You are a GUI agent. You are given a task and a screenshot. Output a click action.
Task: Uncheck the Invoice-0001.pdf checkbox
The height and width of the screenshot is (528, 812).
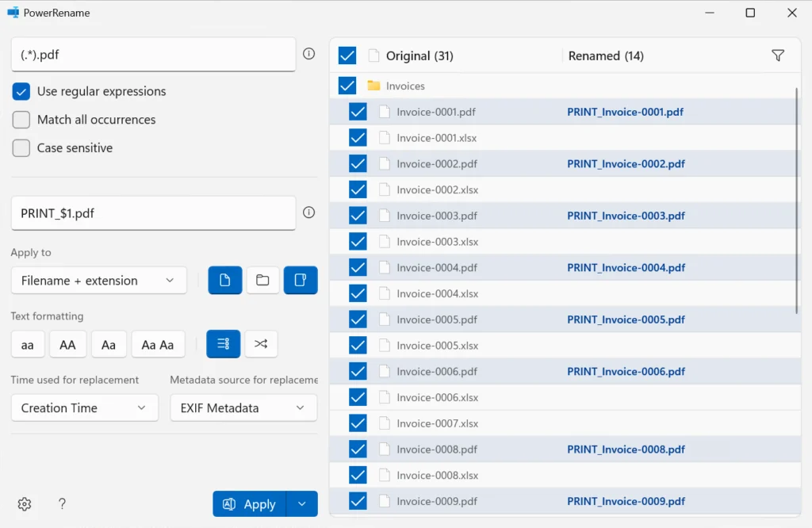coord(358,112)
